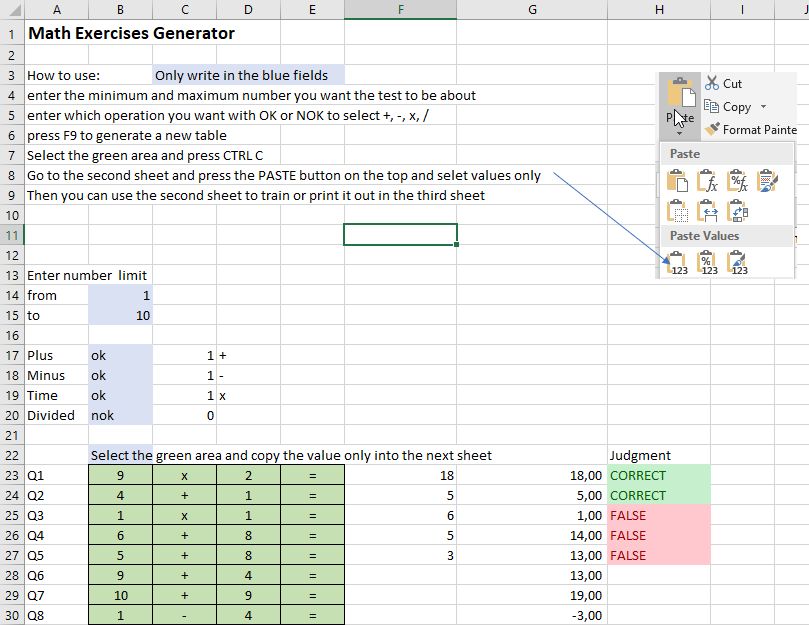Viewport: 809px width, 625px height.
Task: Select the column F header
Action: click(400, 9)
